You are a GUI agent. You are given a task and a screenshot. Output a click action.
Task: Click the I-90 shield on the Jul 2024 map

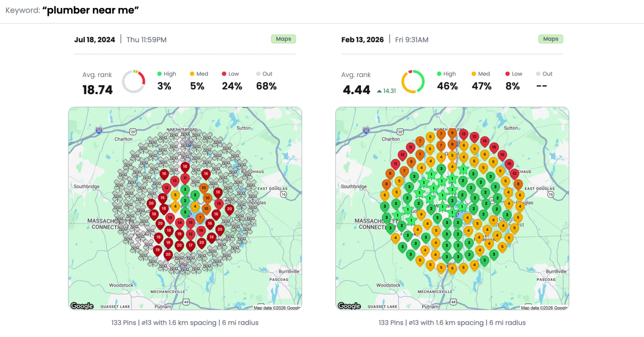99,131
